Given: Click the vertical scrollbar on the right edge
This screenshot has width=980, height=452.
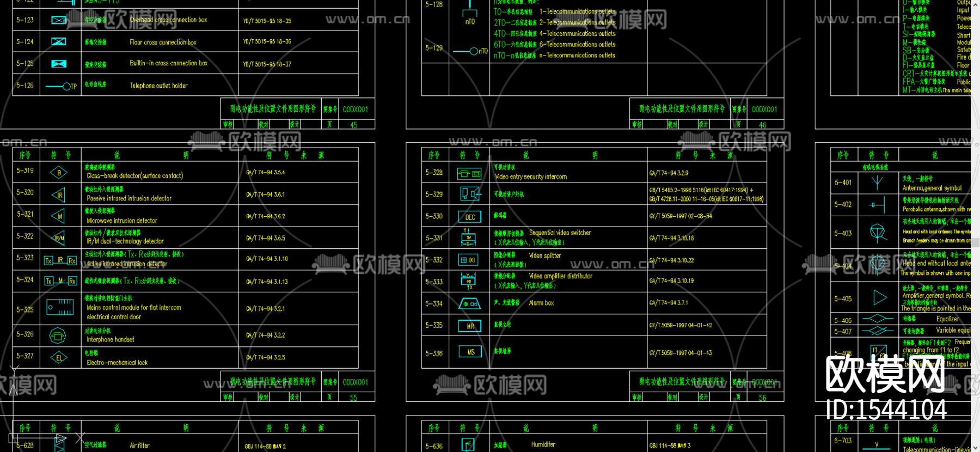Looking at the screenshot, I should tap(975, 226).
